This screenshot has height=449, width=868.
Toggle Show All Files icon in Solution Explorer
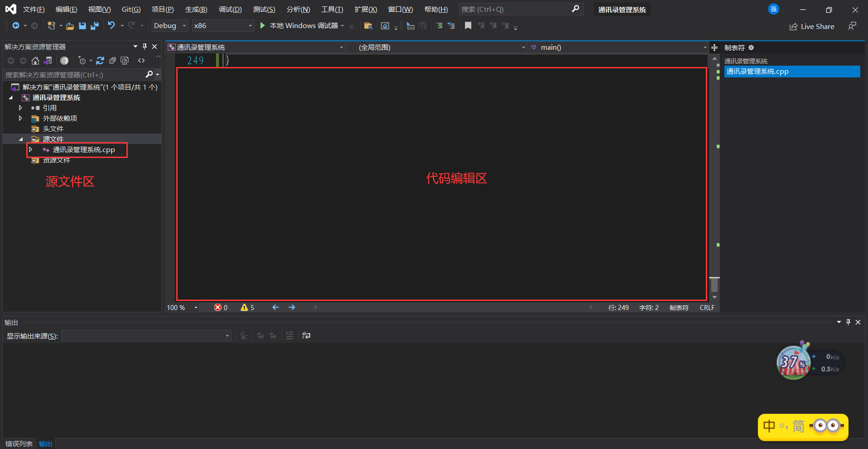[x=125, y=61]
